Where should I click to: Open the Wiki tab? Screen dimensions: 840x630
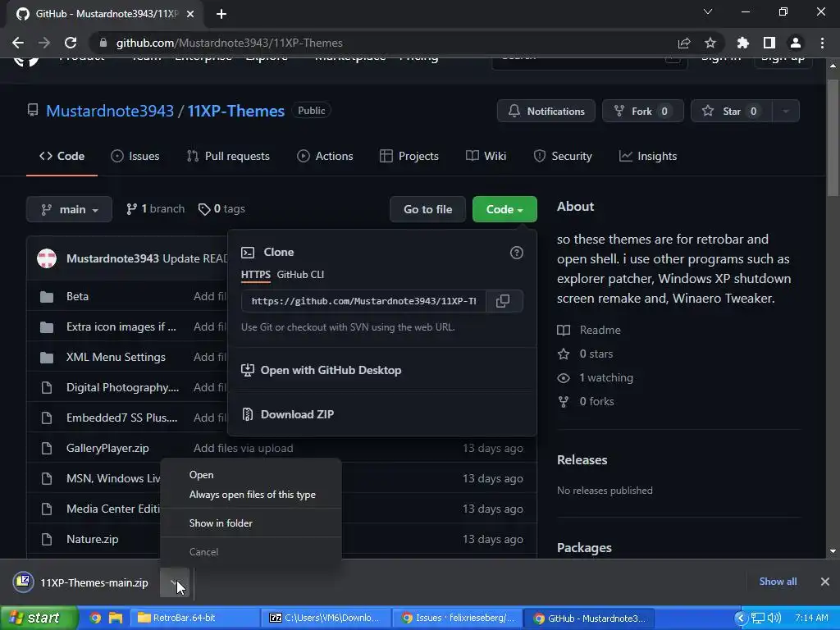[486, 157]
